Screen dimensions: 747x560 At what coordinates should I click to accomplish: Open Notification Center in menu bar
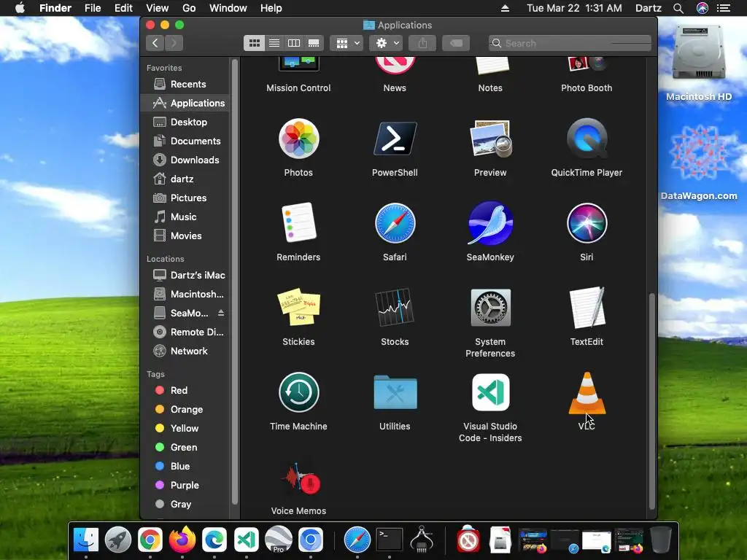(724, 8)
